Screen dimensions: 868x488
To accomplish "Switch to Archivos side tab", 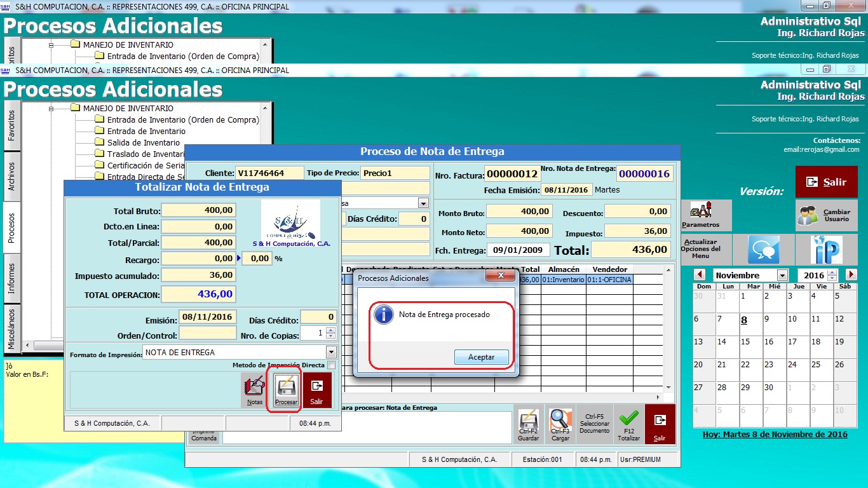I will (x=11, y=177).
